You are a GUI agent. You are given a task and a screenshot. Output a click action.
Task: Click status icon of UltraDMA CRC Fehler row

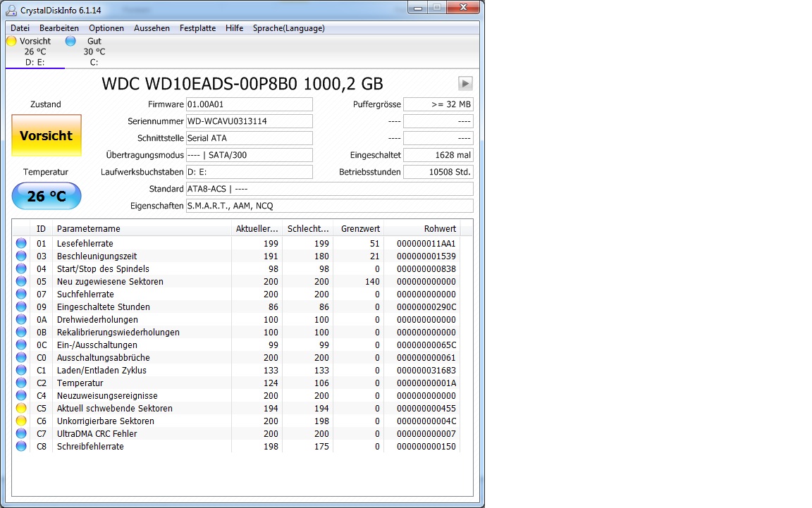[20, 433]
